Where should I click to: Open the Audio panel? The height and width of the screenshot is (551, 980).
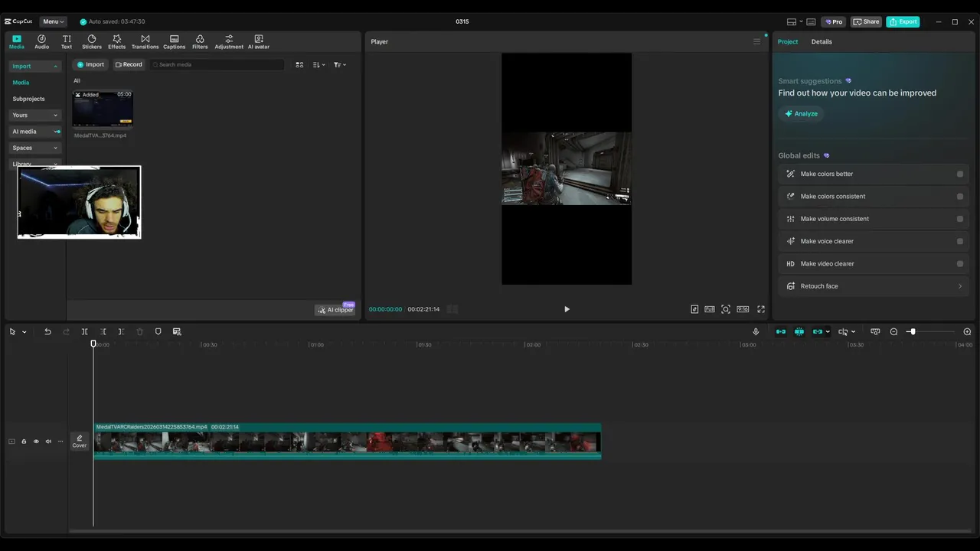41,41
